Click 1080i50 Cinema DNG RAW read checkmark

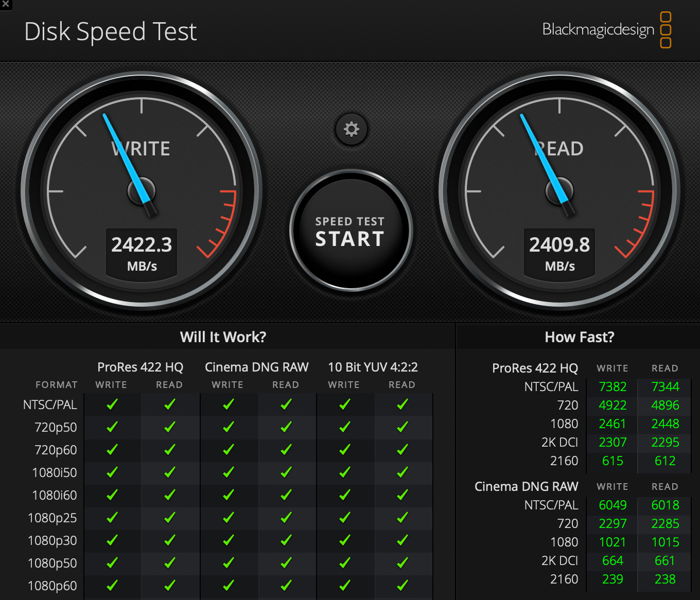(x=286, y=472)
